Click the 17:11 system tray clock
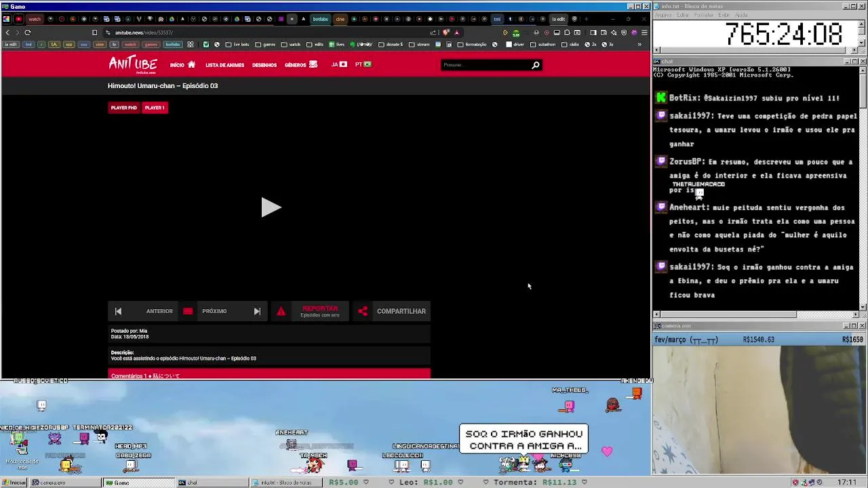 [846, 483]
